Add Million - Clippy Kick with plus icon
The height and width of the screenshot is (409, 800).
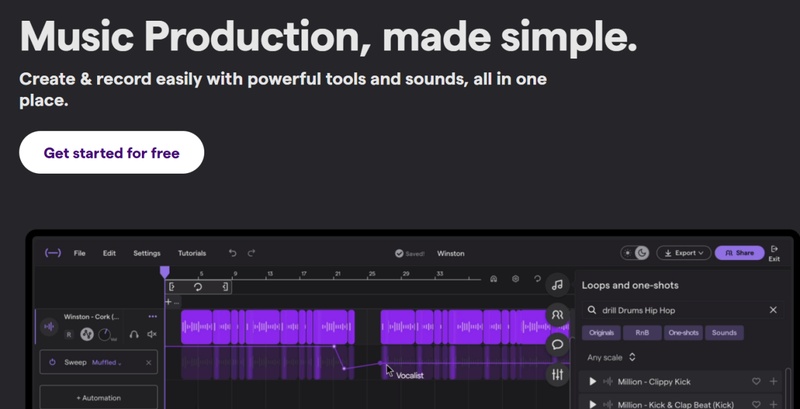pos(774,381)
